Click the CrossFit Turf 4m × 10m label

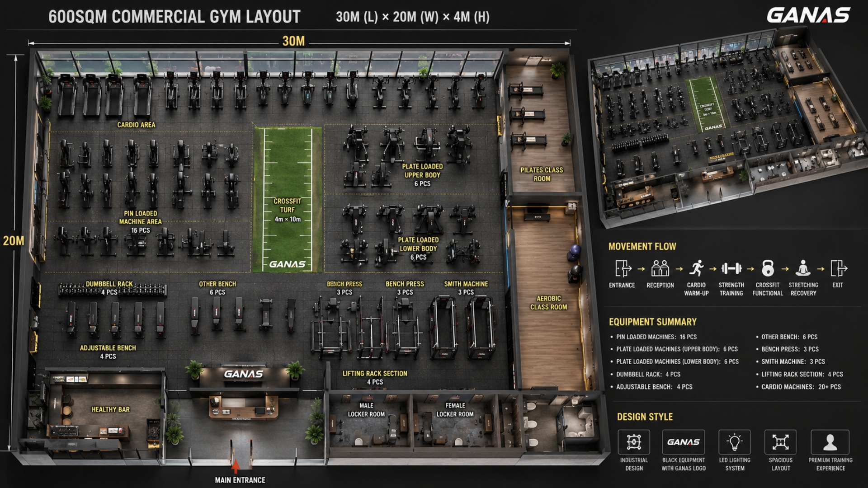[x=288, y=210]
